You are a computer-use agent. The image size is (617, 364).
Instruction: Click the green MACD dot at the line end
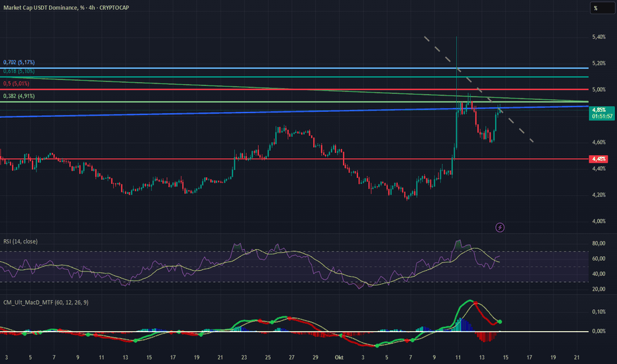tap(500, 322)
